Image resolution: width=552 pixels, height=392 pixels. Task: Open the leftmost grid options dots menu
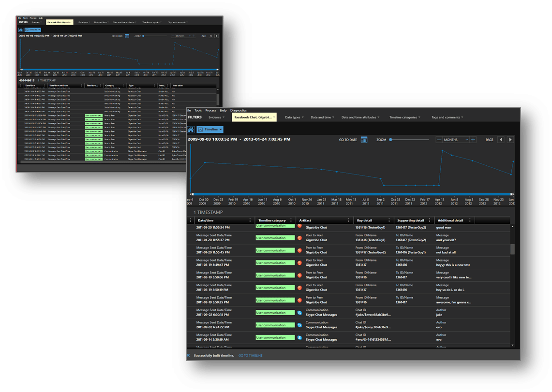pos(191,220)
